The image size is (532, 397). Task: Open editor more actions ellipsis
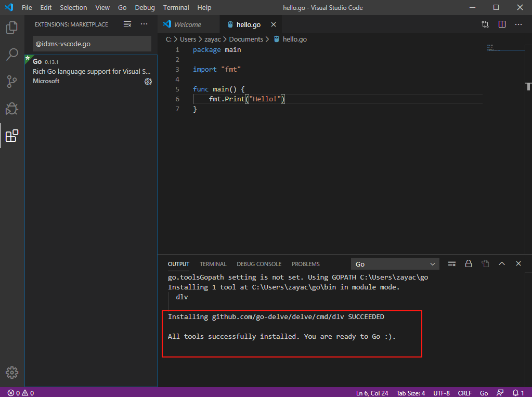(518, 24)
